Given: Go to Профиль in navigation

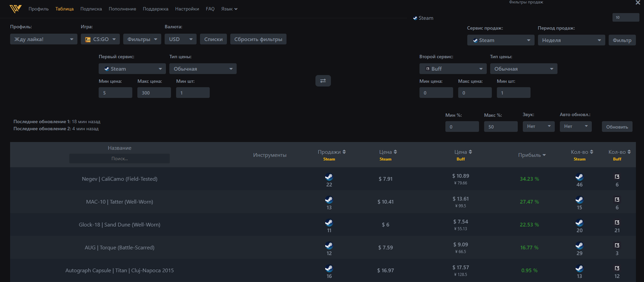Looking at the screenshot, I should click(39, 9).
